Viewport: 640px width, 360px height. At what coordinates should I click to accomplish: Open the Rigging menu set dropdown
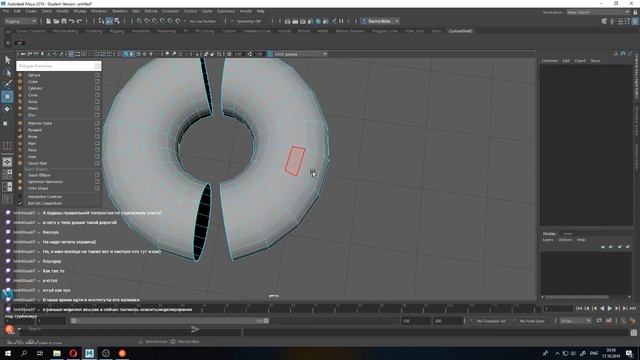(x=20, y=21)
